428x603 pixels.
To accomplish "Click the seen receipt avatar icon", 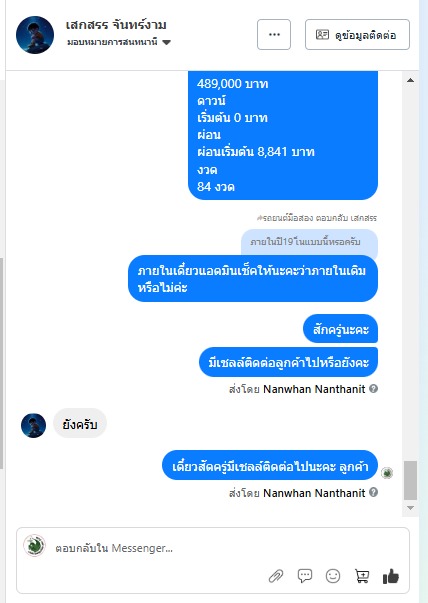I will click(387, 473).
